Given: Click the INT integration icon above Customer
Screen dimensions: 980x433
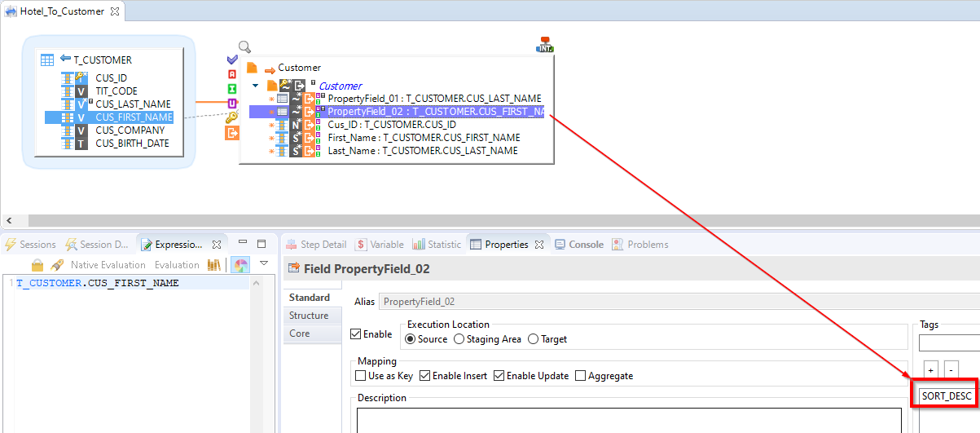Looking at the screenshot, I should (545, 45).
